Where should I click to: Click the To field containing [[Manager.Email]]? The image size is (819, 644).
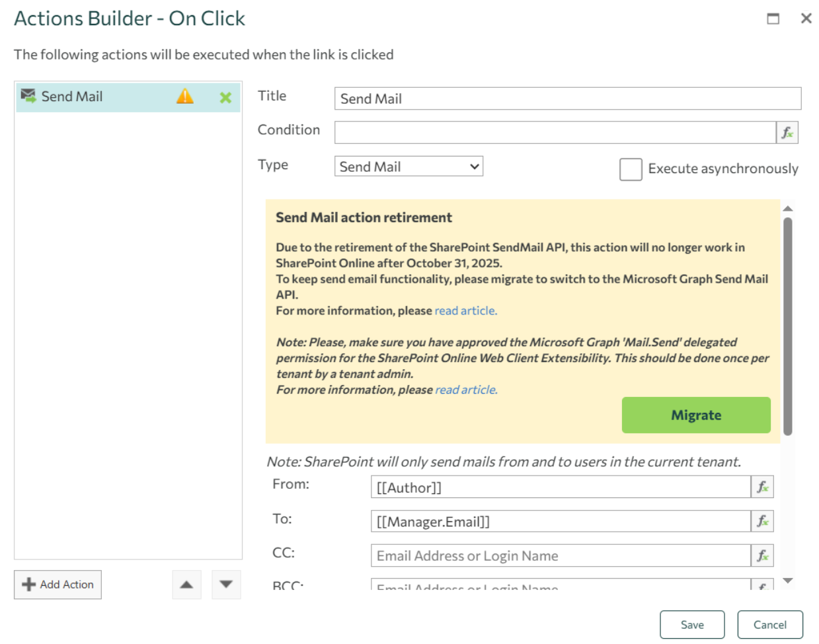click(x=561, y=521)
